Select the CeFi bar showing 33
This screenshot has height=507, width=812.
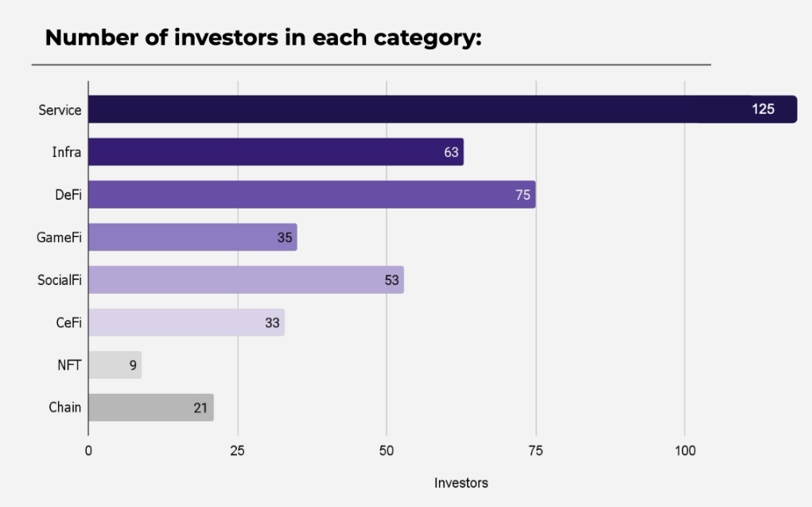pos(186,322)
